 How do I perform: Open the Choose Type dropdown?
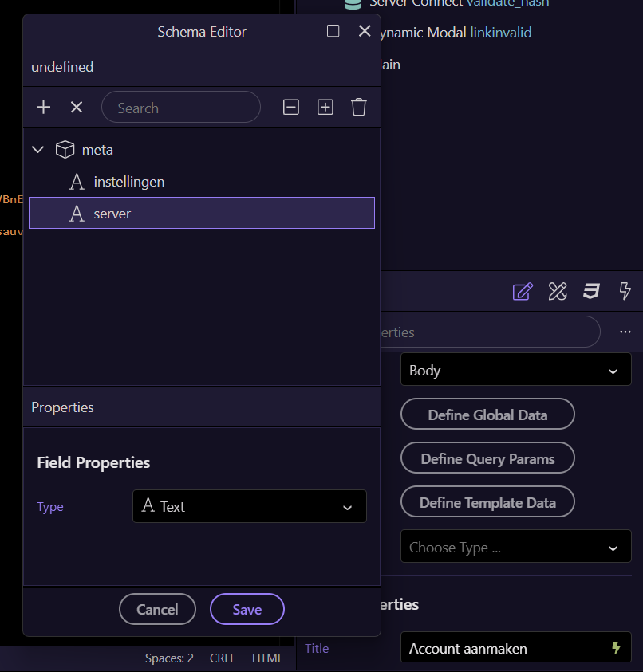click(x=515, y=548)
